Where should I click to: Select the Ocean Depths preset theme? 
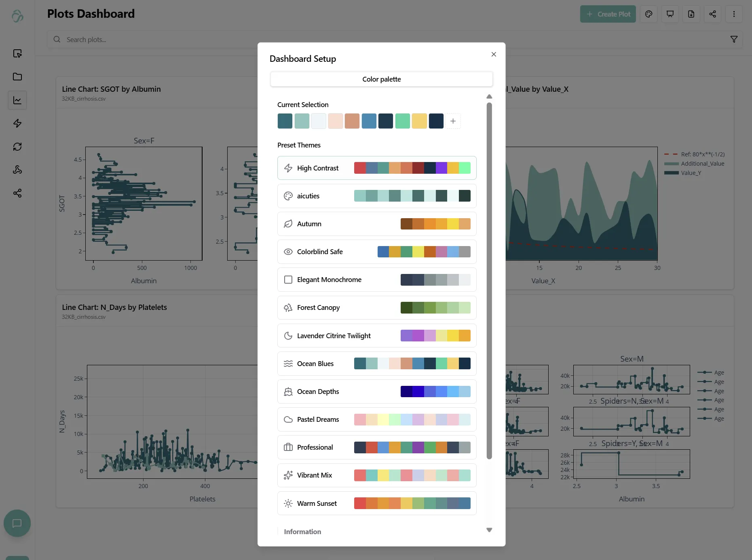coord(376,391)
